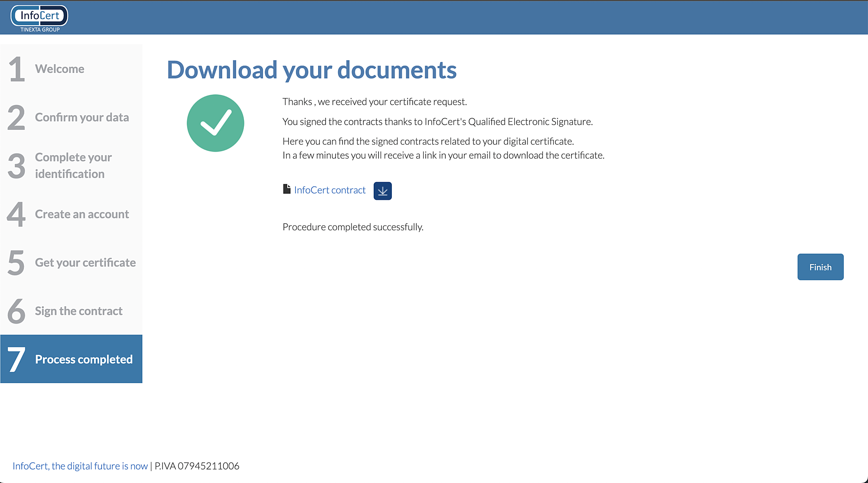The width and height of the screenshot is (868, 483).
Task: Open the InfoCert contract link
Action: tap(329, 190)
